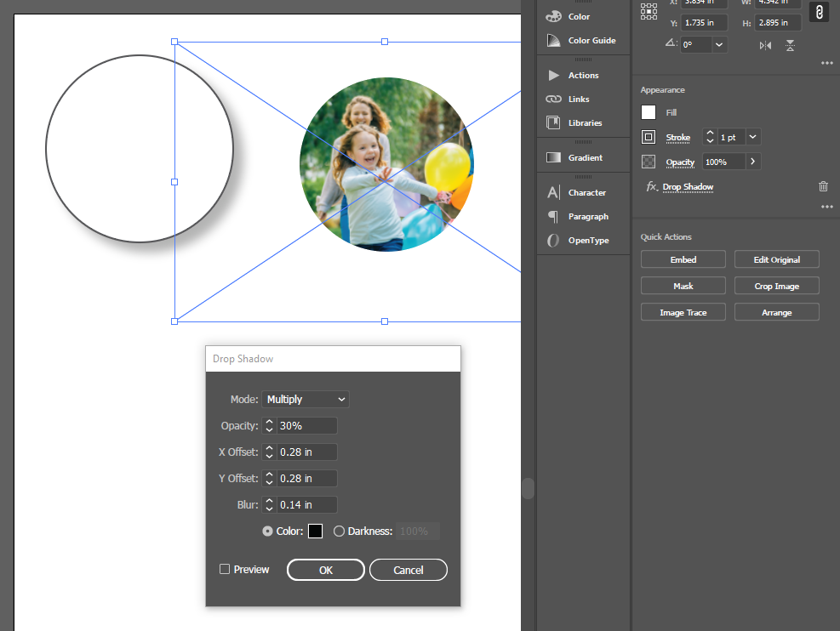Image resolution: width=840 pixels, height=631 pixels.
Task: Click the drop shadow color swatch
Action: click(x=315, y=531)
